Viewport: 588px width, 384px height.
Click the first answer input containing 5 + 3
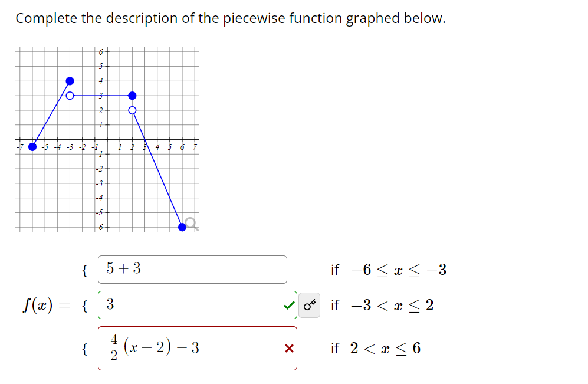[x=192, y=270]
